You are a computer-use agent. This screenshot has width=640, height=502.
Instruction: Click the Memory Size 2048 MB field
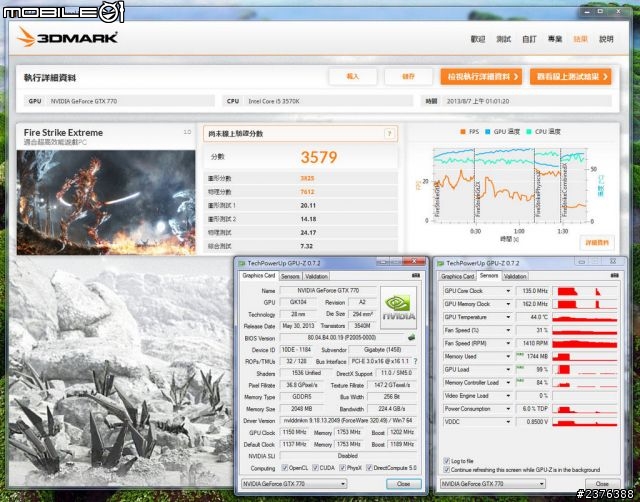coord(302,409)
